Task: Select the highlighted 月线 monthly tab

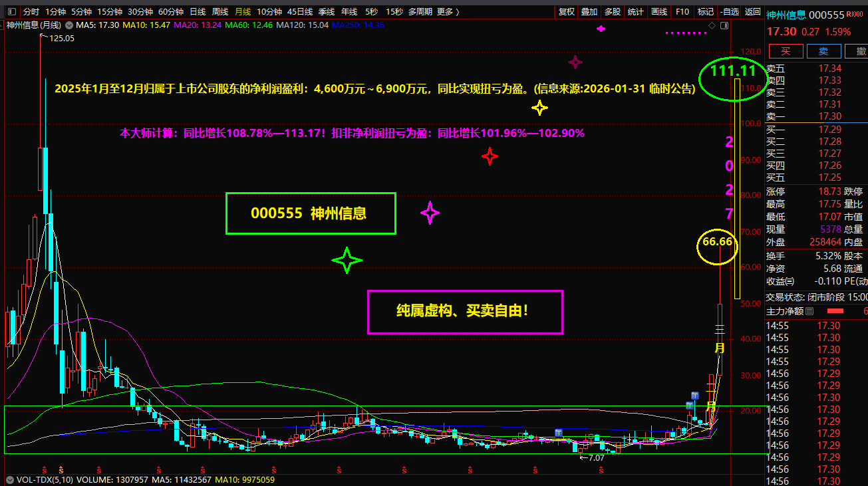Action: (243, 12)
